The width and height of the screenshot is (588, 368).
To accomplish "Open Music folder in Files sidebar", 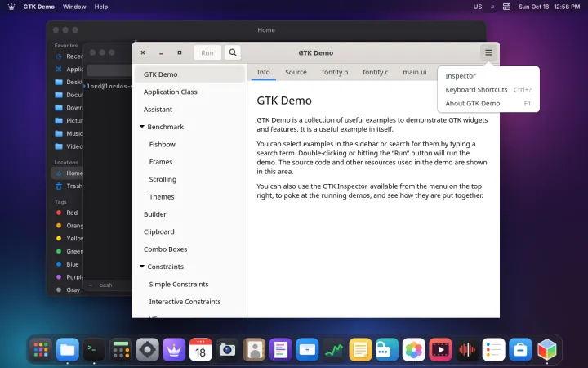I will 67,133.
